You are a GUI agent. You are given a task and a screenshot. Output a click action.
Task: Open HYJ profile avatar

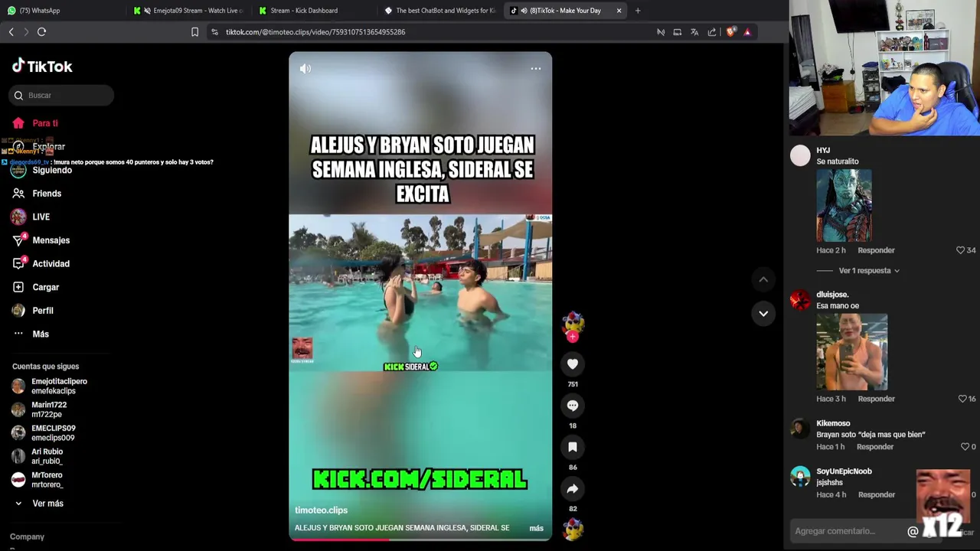[800, 156]
